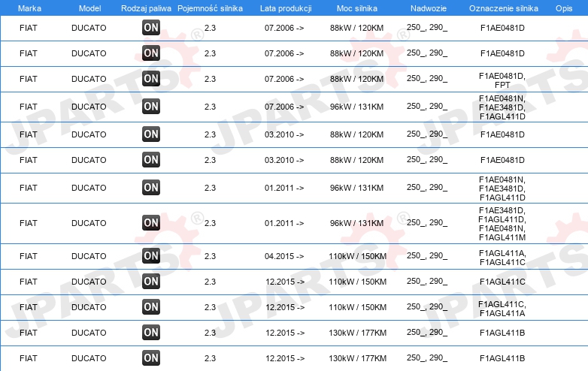Click '96kW / 131KM' in 07.2006 row
This screenshot has width=588, height=371.
point(356,107)
